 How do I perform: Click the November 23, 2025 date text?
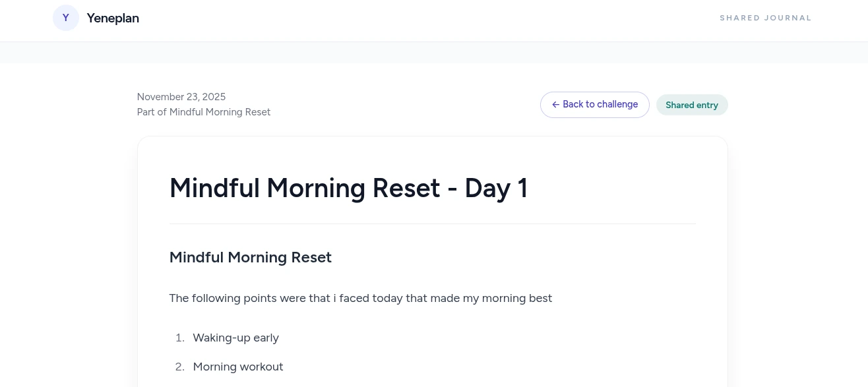tap(181, 97)
